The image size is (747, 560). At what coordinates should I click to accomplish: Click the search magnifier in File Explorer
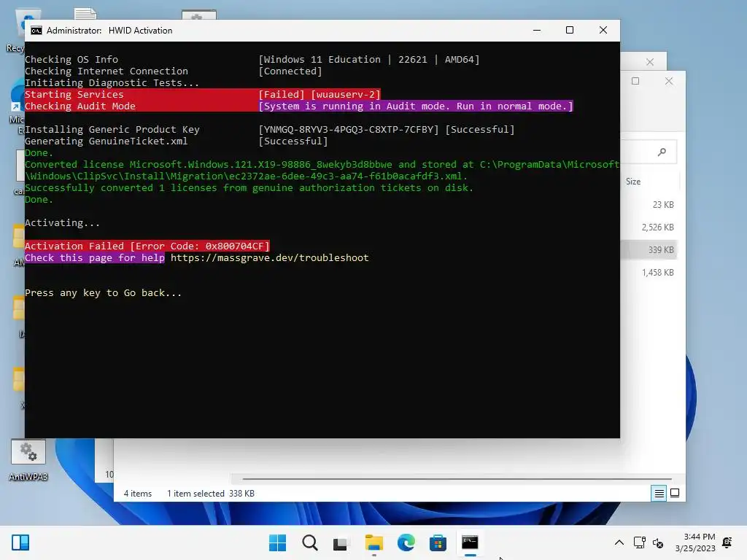click(662, 152)
